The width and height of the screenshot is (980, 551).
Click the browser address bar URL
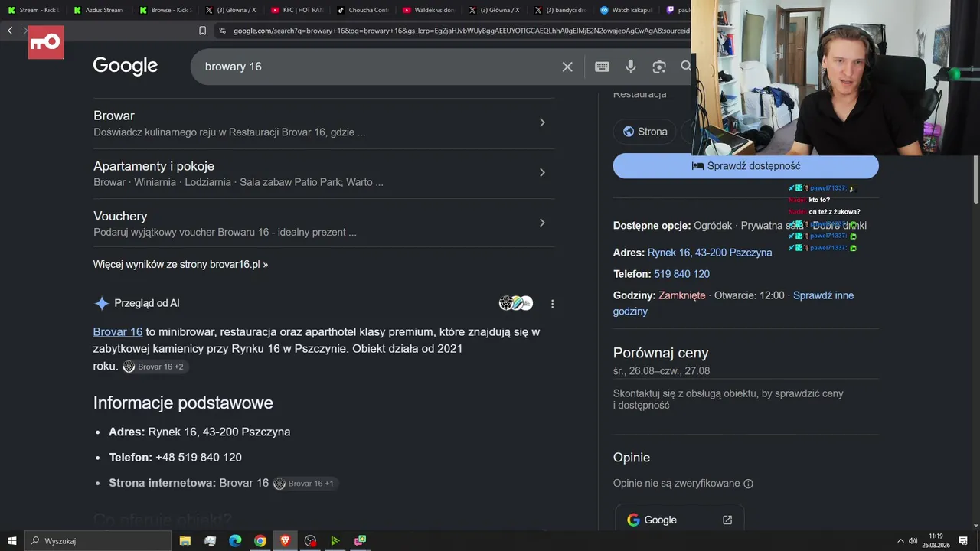tap(462, 31)
